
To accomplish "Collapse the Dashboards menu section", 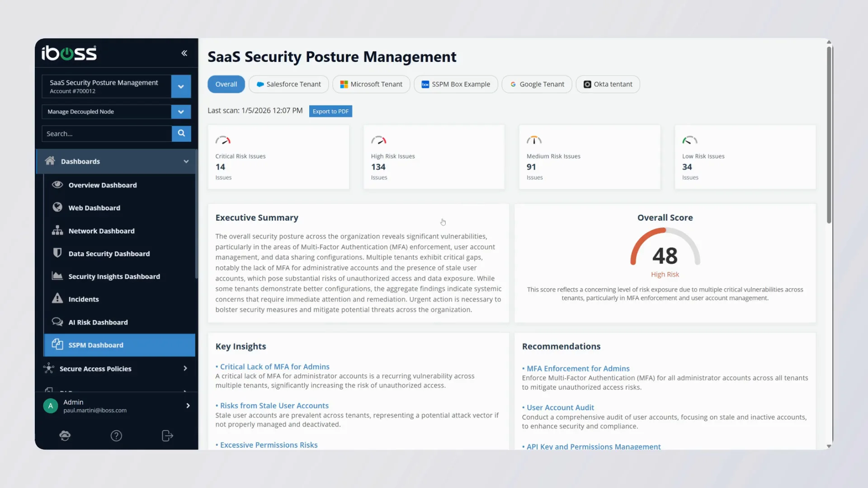I will click(186, 161).
